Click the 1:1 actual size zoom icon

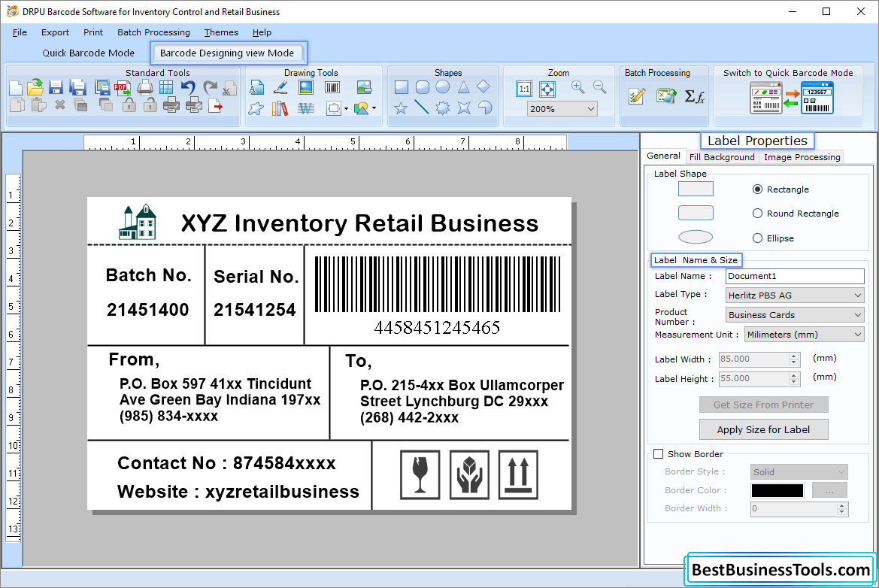coord(524,89)
